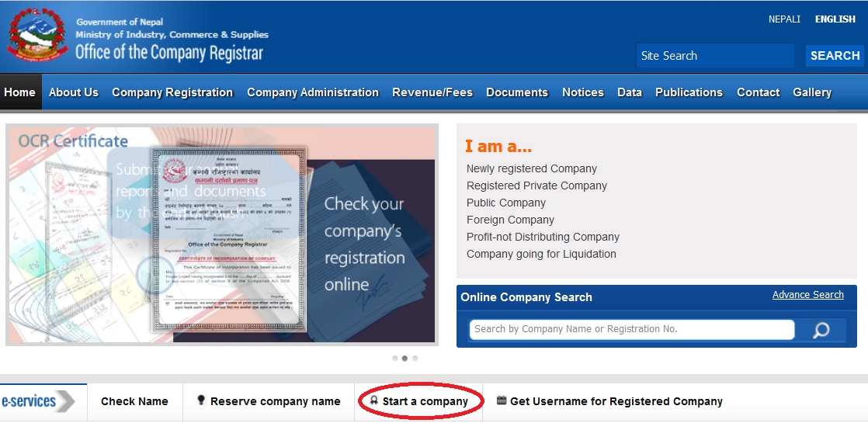The width and height of the screenshot is (868, 423).
Task: Go to the Revenue/Fees menu item
Action: 432,92
